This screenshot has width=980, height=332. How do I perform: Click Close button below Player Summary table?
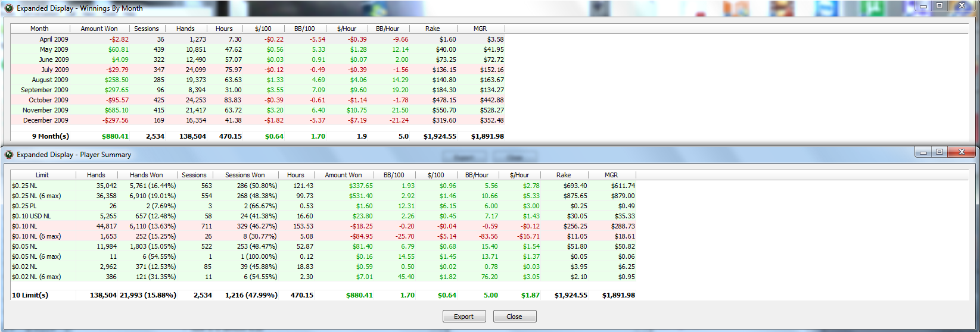515,317
